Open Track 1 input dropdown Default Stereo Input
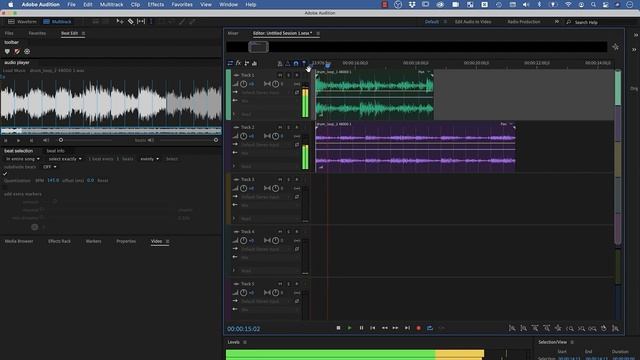The width and height of the screenshot is (640, 360). 267,93
